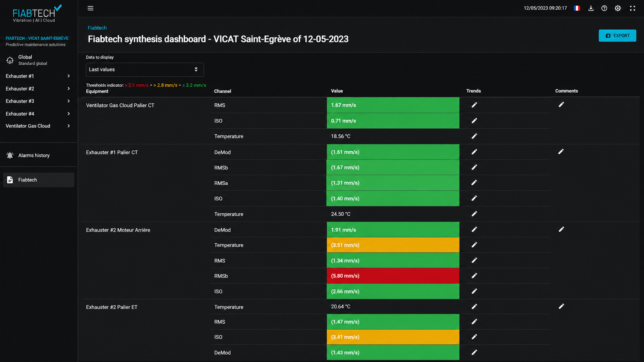Open trend for DeMod (1.43 mm/s) row
This screenshot has width=644, height=362.
click(474, 352)
